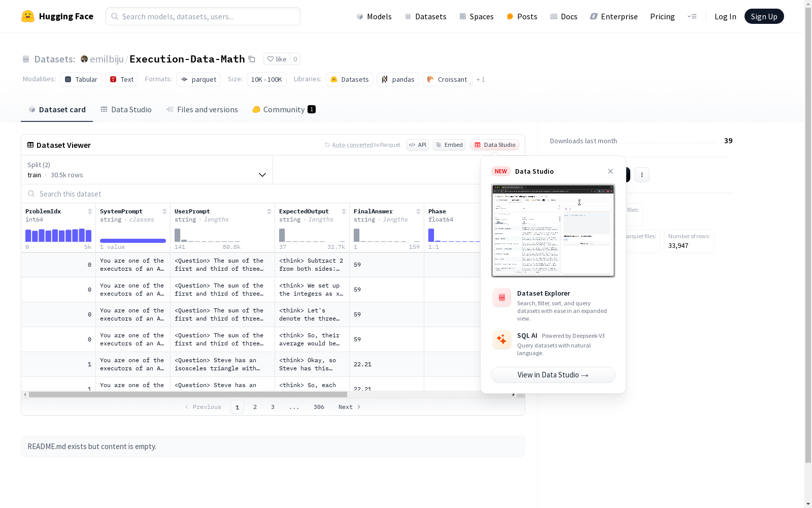The width and height of the screenshot is (812, 508).
Task: Open the Text modality tag
Action: pos(122,79)
